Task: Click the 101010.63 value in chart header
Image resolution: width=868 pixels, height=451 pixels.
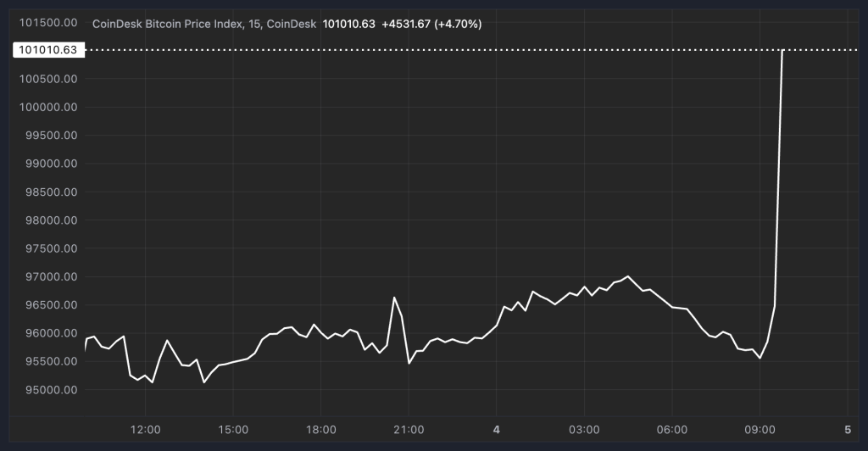Action: 348,24
